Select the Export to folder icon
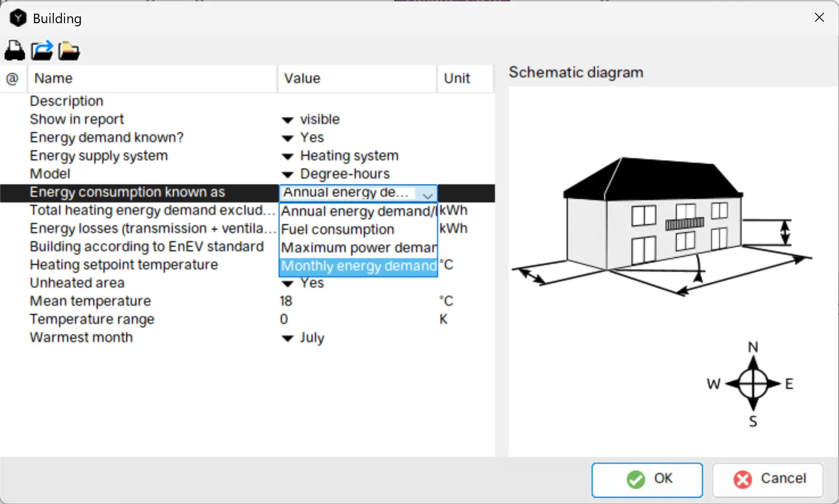The width and height of the screenshot is (839, 504). [41, 50]
